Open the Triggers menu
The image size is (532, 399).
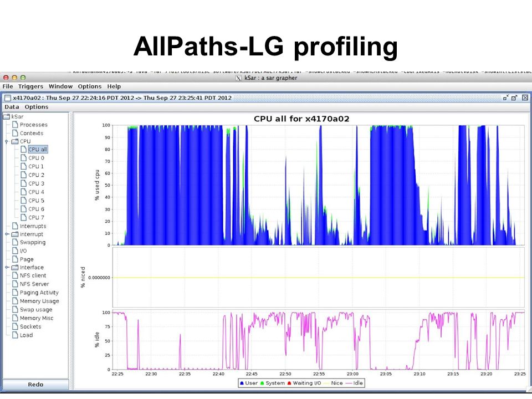click(30, 86)
